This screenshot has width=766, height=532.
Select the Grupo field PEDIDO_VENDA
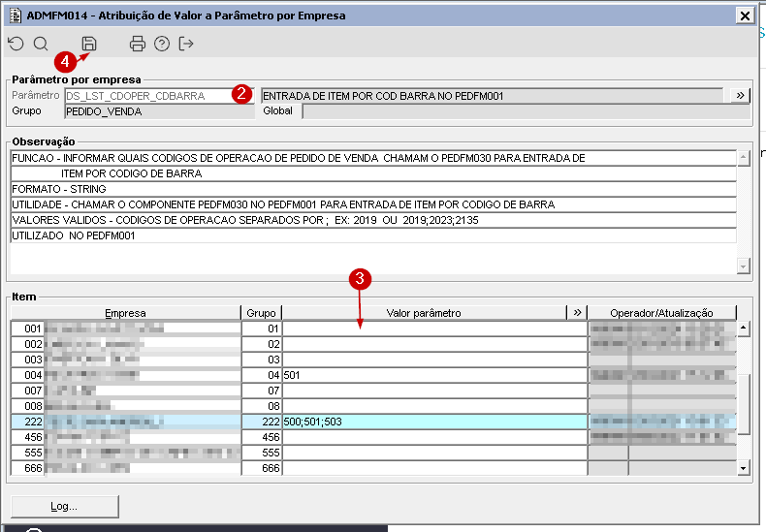click(x=159, y=111)
